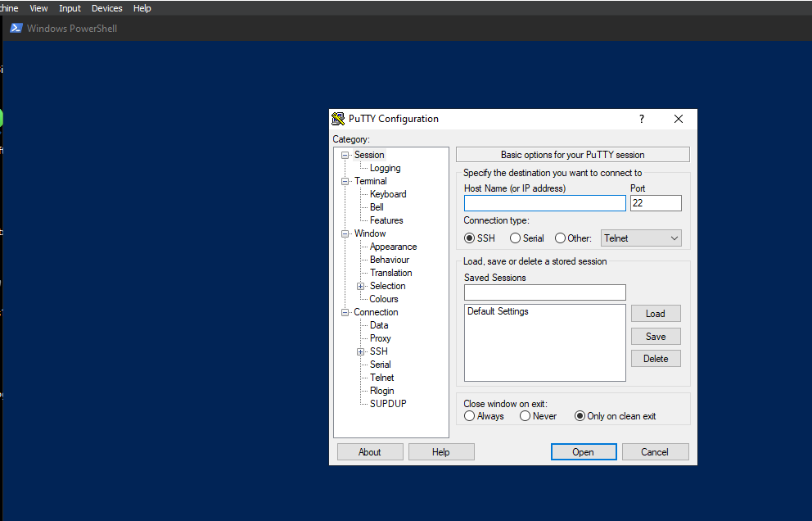
Task: Collapse the Session tree node
Action: pyautogui.click(x=345, y=155)
